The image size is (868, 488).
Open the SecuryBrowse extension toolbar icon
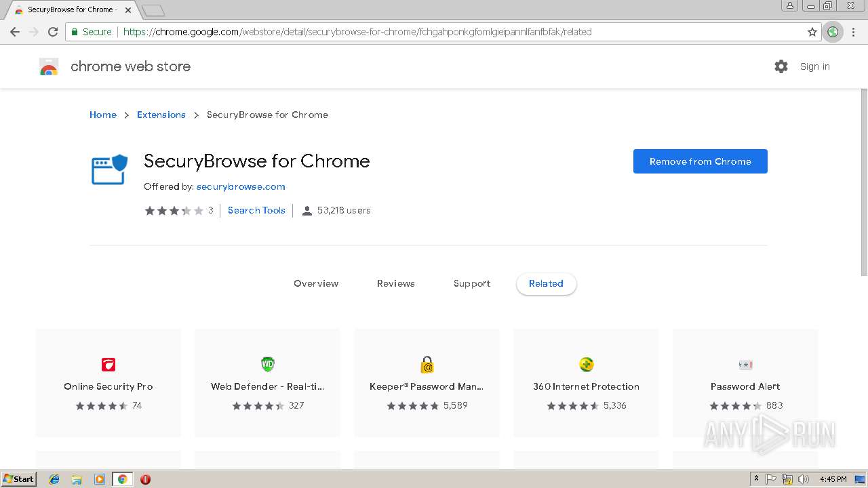[x=833, y=32]
